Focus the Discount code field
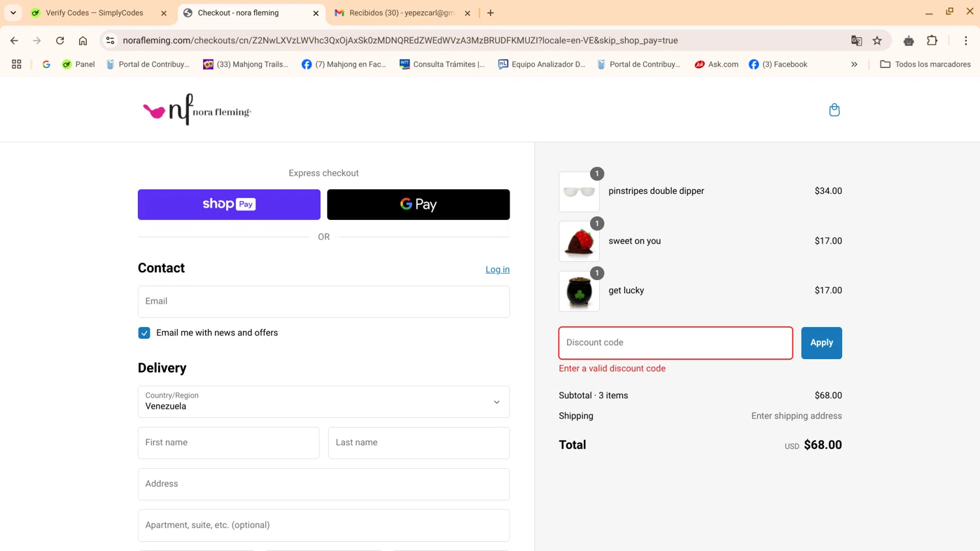Image resolution: width=980 pixels, height=551 pixels. (676, 343)
